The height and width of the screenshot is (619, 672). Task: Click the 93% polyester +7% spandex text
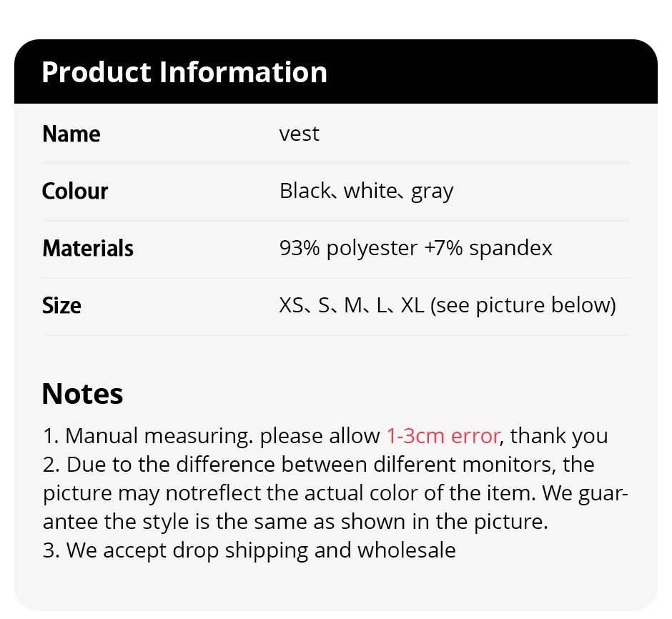click(416, 249)
